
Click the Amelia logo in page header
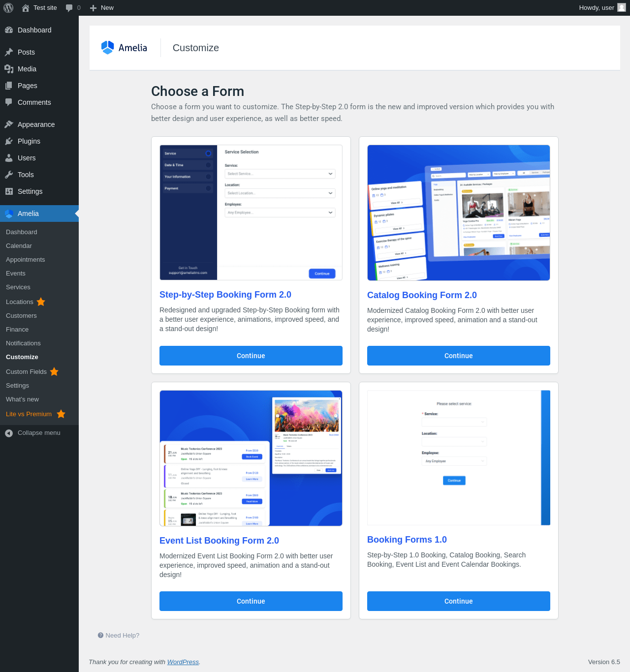pos(124,48)
